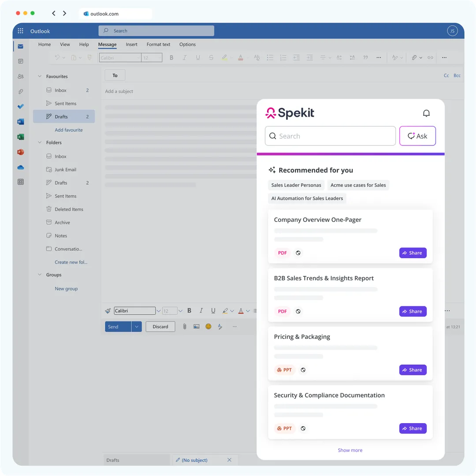Open Calendar in the left rail

[20, 61]
